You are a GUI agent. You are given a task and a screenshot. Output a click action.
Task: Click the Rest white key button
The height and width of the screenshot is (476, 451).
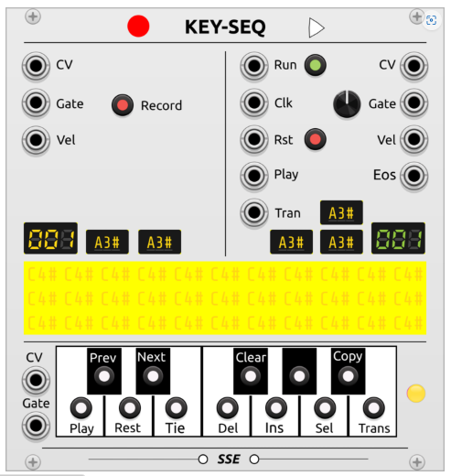click(130, 407)
